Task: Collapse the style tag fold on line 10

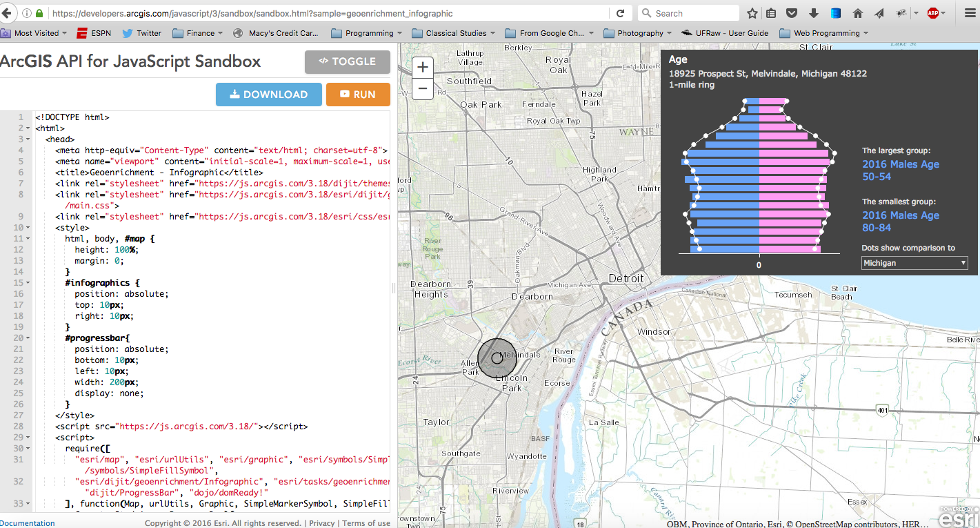Action: (x=27, y=228)
